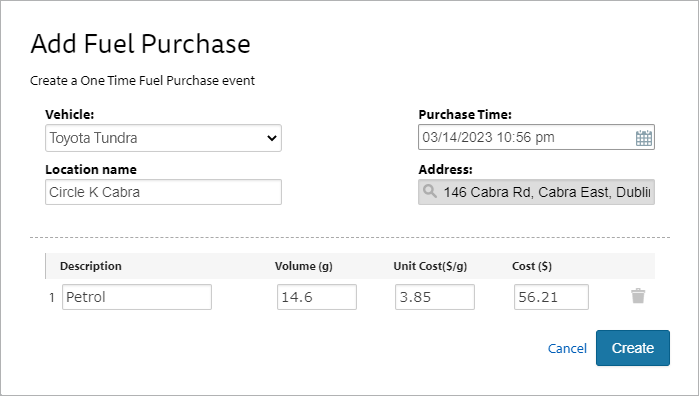Click the Unit Cost input showing 3.85
699x396 pixels.
pos(435,297)
